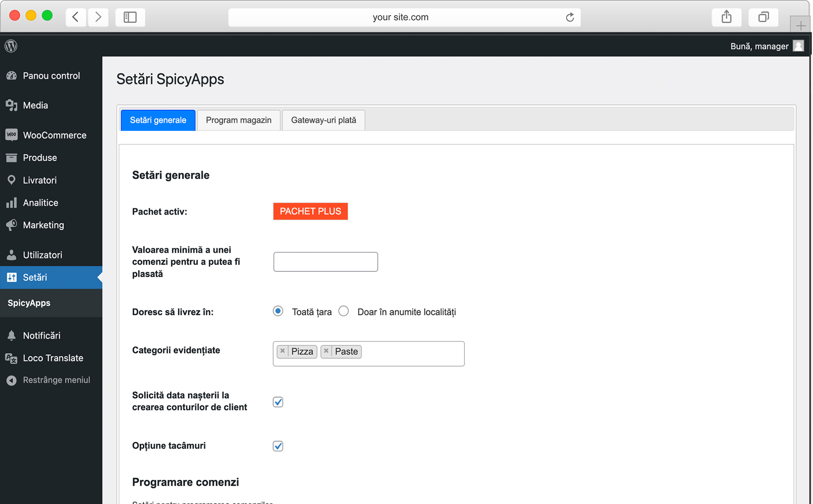Click the Setări sliders icon
The image size is (813, 504).
pos(11,277)
